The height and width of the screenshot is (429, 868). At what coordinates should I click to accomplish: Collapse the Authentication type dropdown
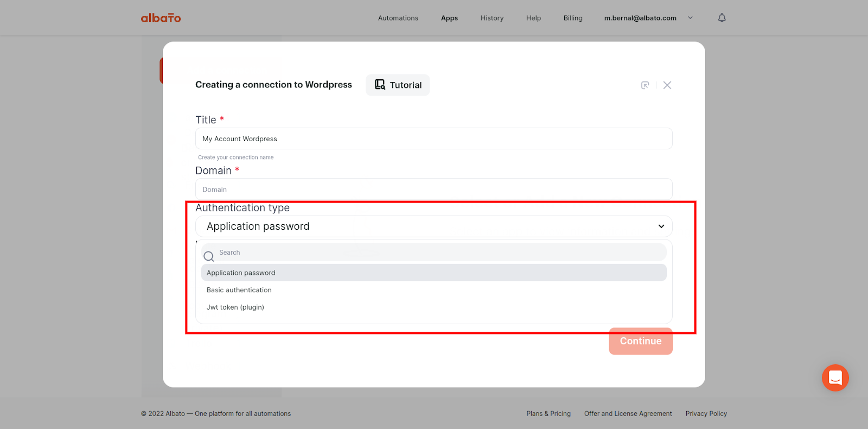pos(661,226)
